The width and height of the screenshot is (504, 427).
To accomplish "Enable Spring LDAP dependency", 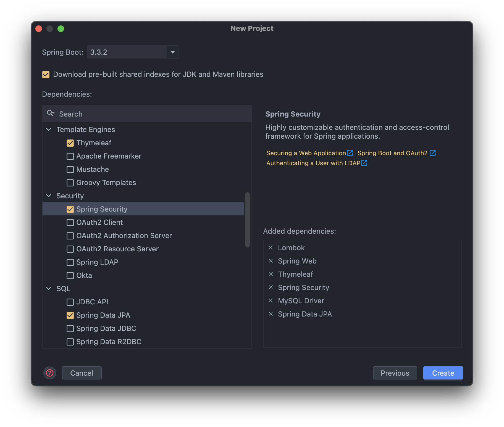I will tap(70, 262).
